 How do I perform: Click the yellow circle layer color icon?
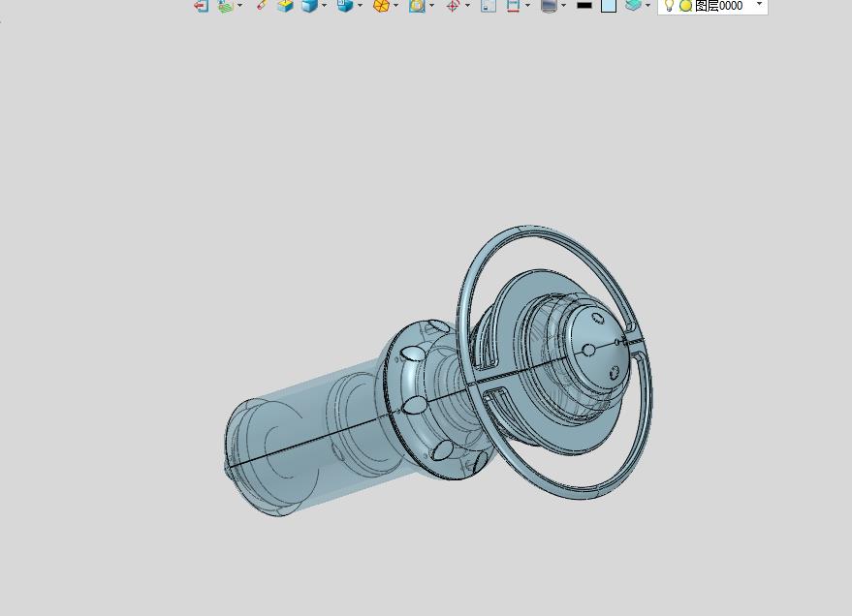(685, 6)
